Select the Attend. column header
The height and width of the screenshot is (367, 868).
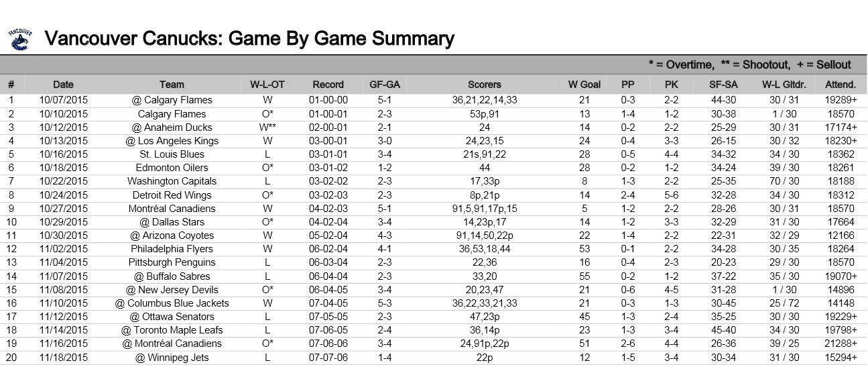pos(841,85)
